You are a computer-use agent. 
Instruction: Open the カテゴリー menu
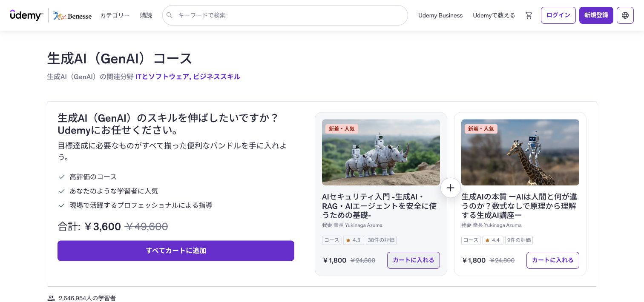pyautogui.click(x=115, y=15)
